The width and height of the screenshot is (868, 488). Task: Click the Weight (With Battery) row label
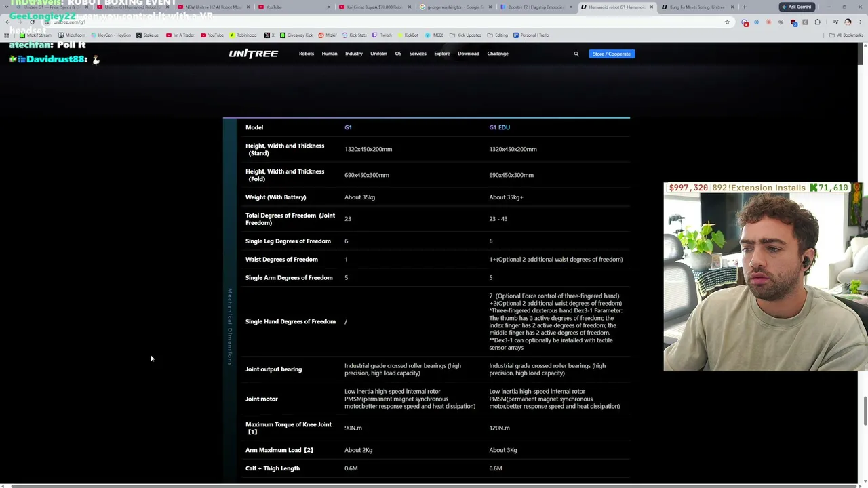[x=275, y=197]
